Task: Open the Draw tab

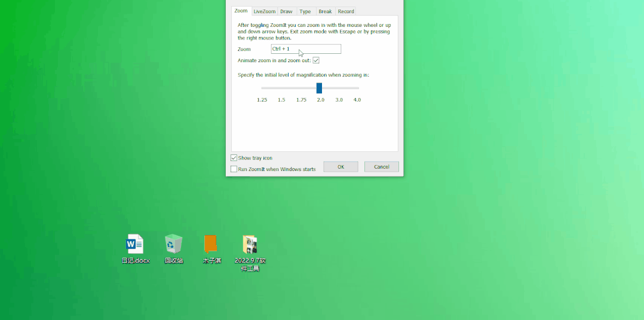Action: click(x=286, y=11)
